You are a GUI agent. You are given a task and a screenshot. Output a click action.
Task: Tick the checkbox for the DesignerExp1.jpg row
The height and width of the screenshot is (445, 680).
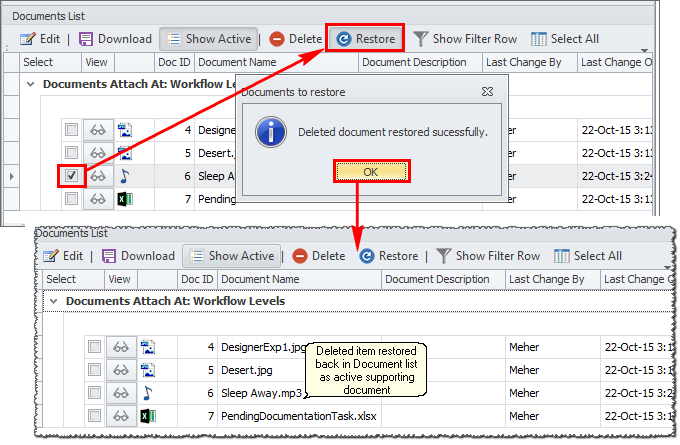pyautogui.click(x=94, y=347)
